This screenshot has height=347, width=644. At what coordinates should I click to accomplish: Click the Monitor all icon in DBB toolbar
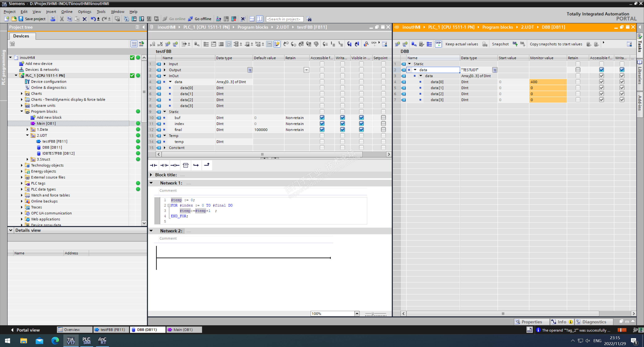coord(438,44)
